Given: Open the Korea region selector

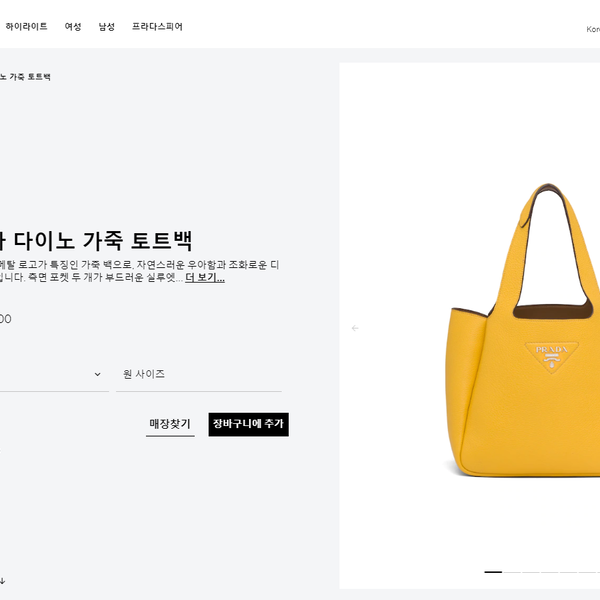Looking at the screenshot, I should coord(593,29).
